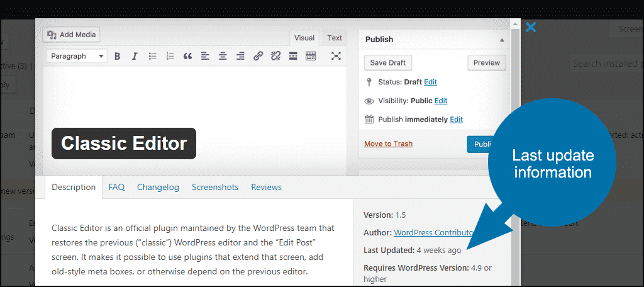
Task: Click the 'Last Updated: 4 weeks ago' text
Action: (413, 250)
